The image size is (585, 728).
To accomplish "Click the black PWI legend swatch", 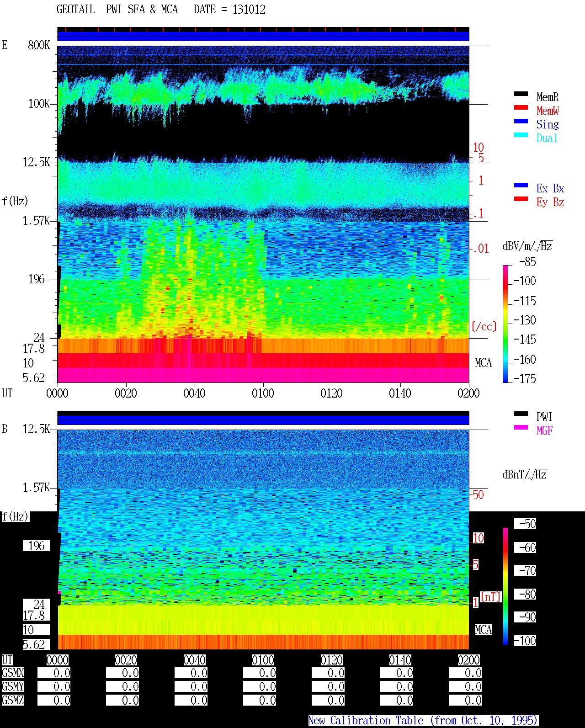I will pos(521,414).
